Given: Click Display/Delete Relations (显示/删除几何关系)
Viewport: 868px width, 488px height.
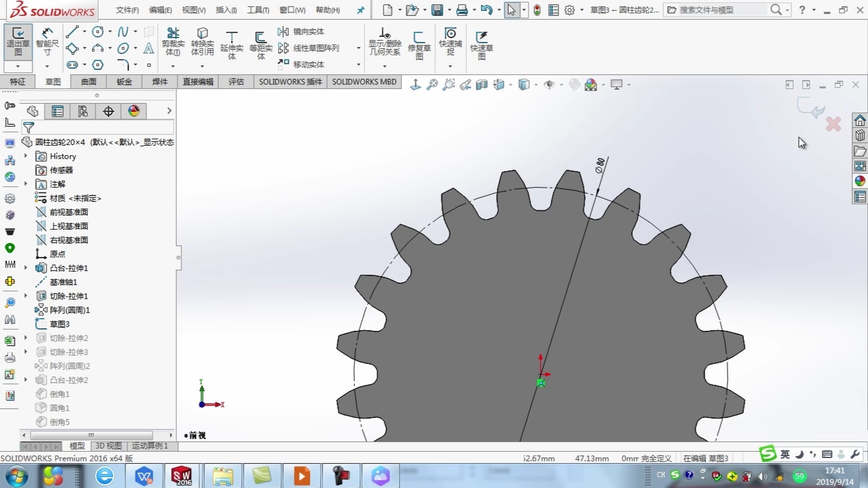Looking at the screenshot, I should click(x=385, y=42).
